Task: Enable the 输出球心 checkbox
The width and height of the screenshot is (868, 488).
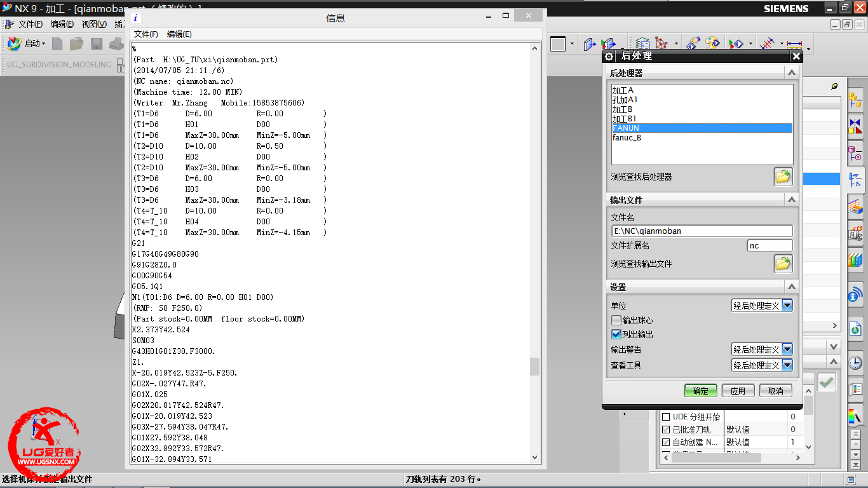Action: click(x=616, y=320)
